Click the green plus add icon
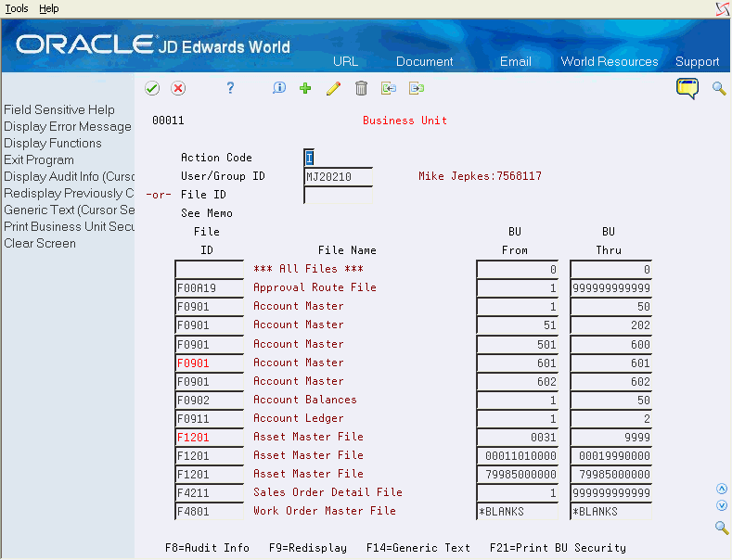This screenshot has width=732, height=560. pyautogui.click(x=305, y=88)
